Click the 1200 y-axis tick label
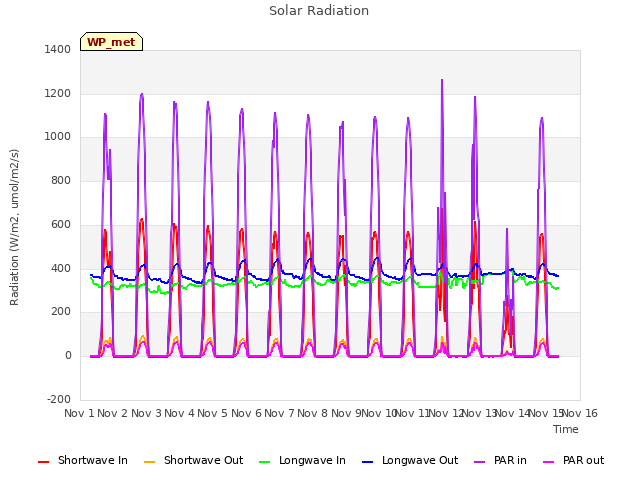 click(58, 93)
